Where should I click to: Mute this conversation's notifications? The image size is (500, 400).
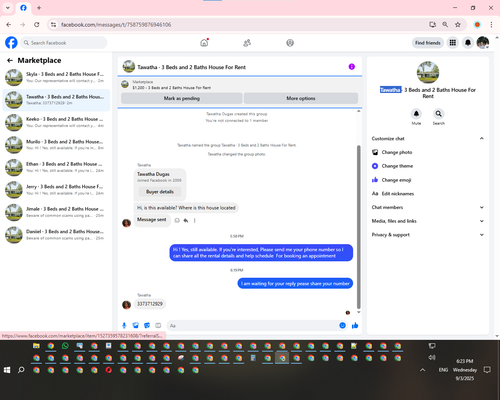416,114
